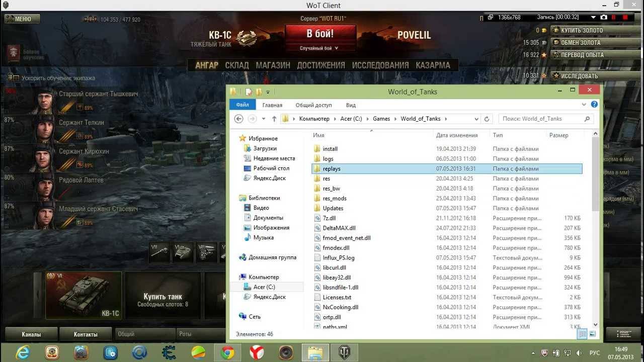Image resolution: width=644 pixels, height=362 pixels.
Task: Switch to the 'МАГАЗИН' tab
Action: click(x=273, y=65)
